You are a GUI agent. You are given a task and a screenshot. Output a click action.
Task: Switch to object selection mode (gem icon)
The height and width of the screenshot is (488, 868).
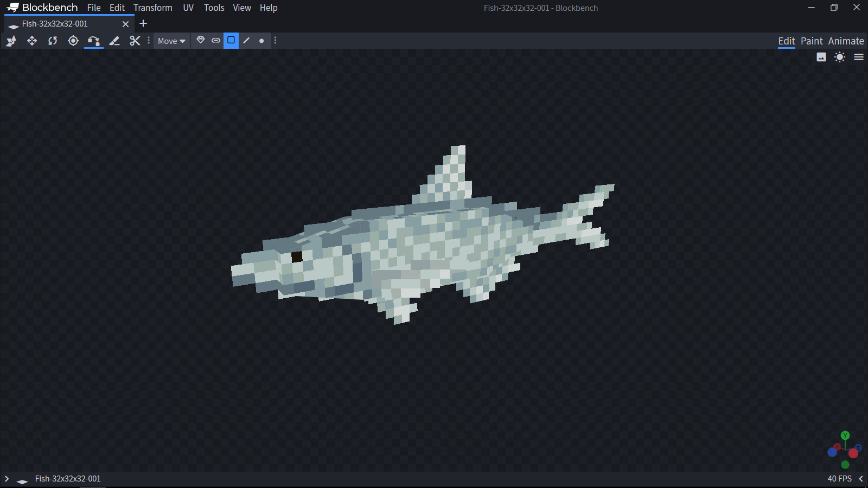201,40
